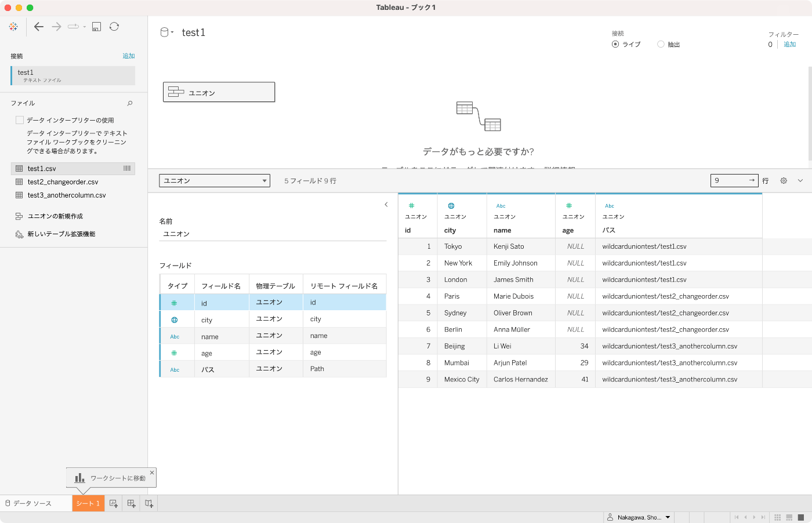
Task: Click the フィールド名 column header
Action: pos(221,286)
